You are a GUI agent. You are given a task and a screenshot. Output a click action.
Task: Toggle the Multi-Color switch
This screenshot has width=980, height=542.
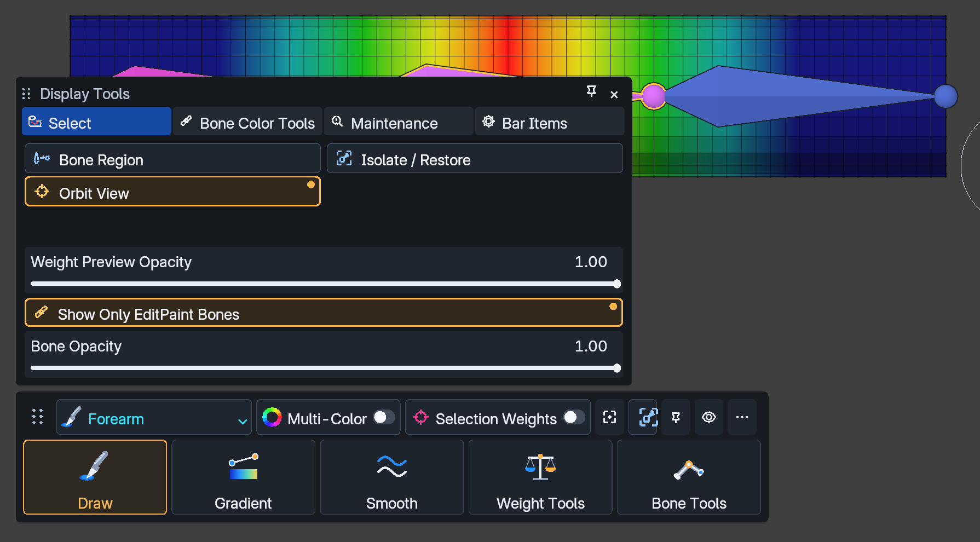[x=384, y=417]
